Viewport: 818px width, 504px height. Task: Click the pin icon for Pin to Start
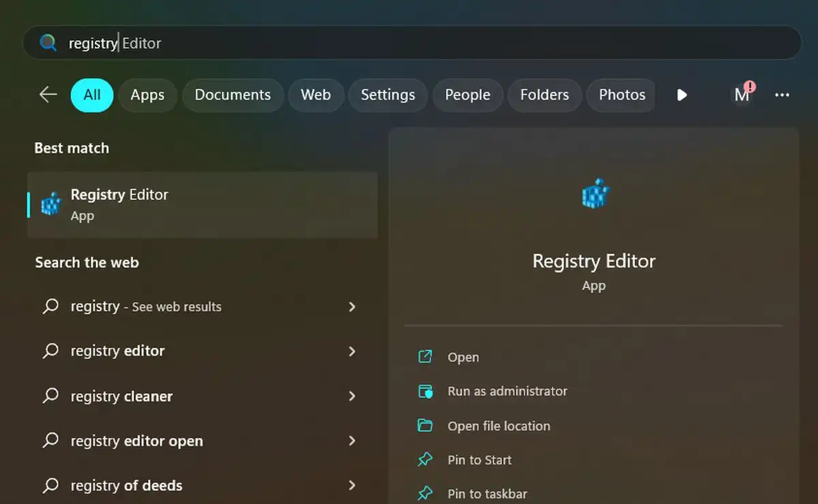425,460
